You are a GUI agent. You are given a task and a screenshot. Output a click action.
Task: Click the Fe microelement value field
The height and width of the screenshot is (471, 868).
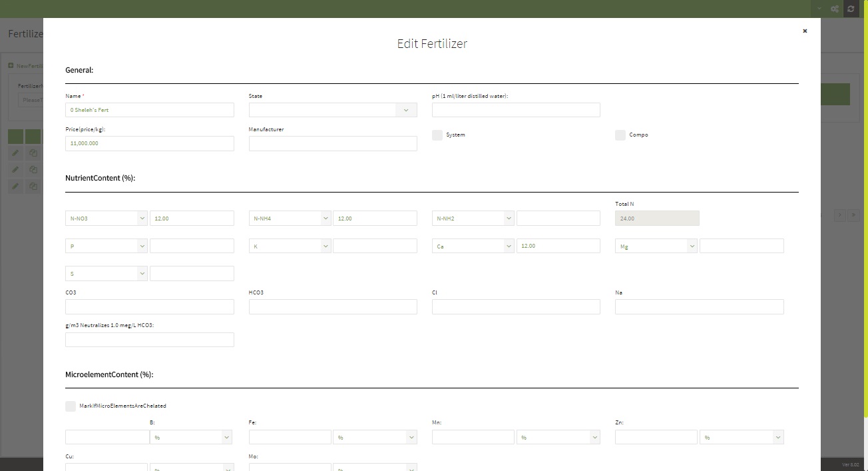pos(290,438)
